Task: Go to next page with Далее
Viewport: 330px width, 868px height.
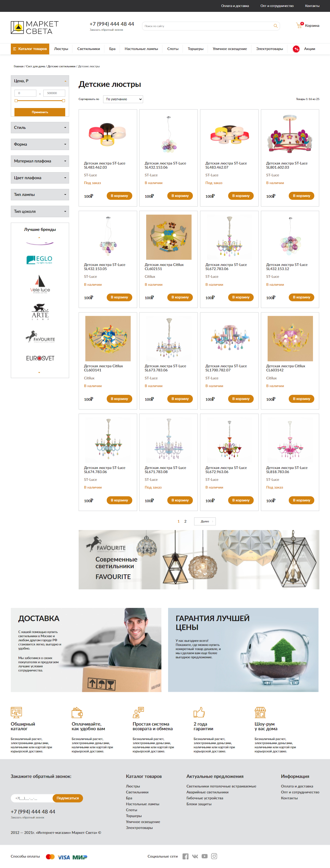Action: 205,522
